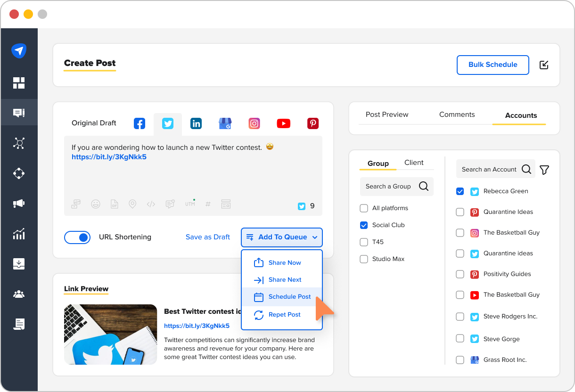Check the All platforms group checkbox

pos(364,208)
